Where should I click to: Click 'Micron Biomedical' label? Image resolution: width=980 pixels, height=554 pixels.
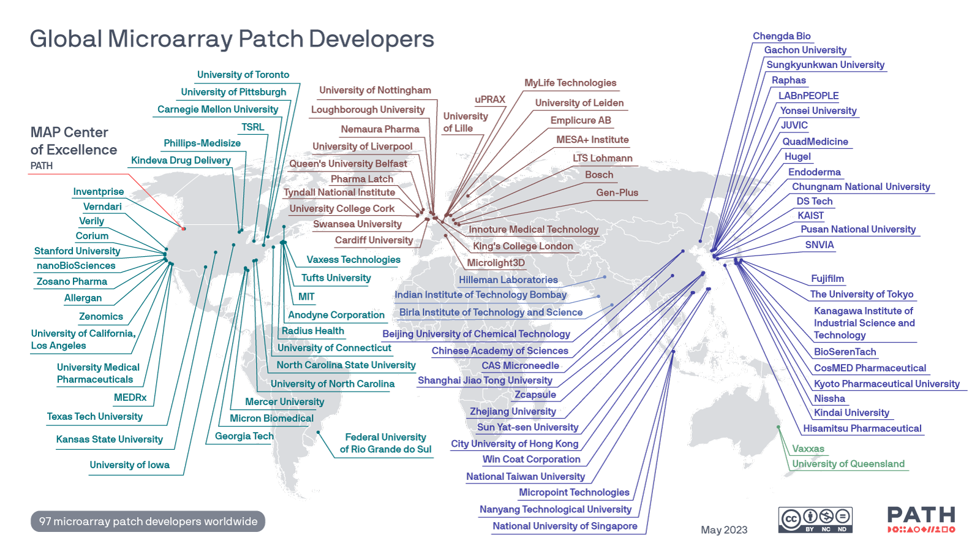271,419
